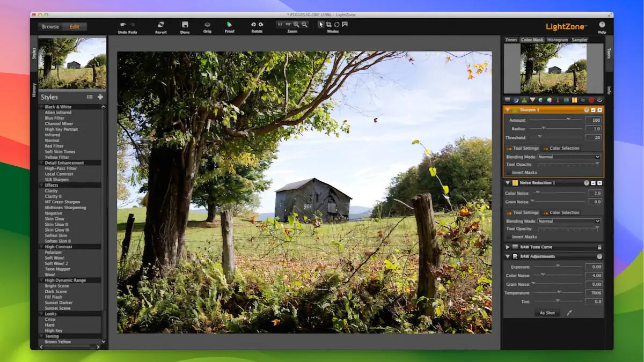Enable Invert Masks in Sharpen 1
Viewport: 644px width, 362px height.
[509, 172]
